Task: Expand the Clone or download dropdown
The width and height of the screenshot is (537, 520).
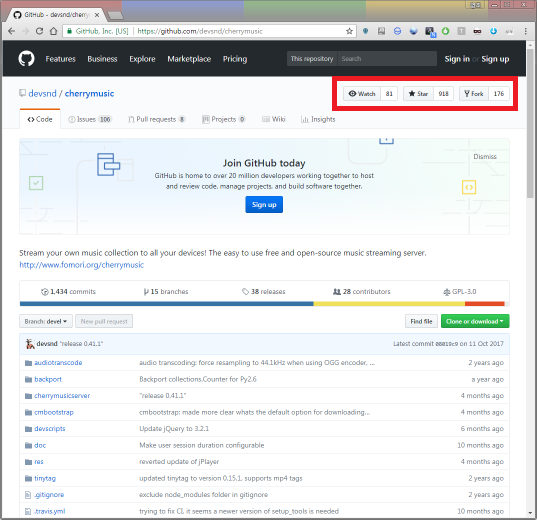Action: coord(475,321)
